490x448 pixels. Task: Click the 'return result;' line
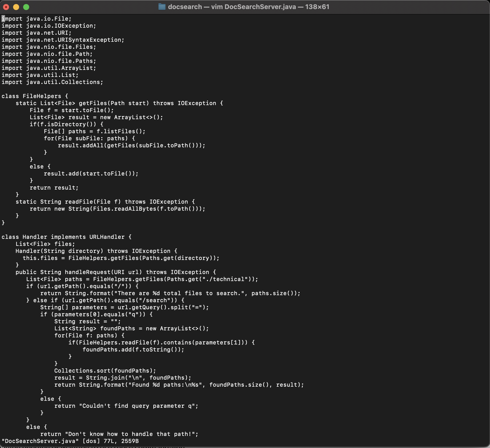click(54, 188)
